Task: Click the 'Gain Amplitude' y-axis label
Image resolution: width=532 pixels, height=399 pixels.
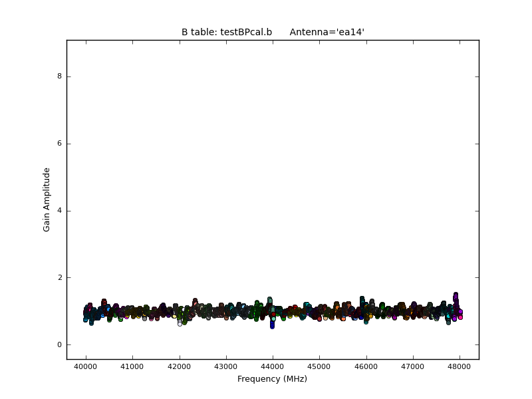Action: click(x=47, y=199)
